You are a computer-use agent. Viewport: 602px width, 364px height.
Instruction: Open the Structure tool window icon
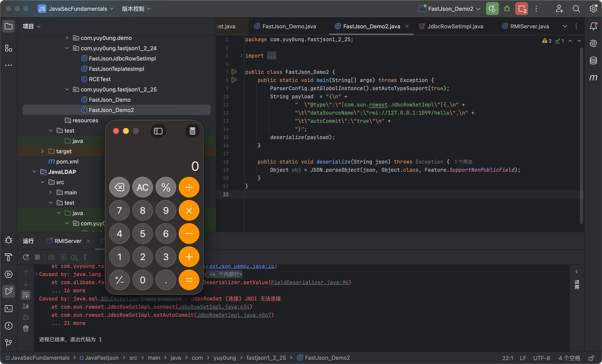(9, 48)
